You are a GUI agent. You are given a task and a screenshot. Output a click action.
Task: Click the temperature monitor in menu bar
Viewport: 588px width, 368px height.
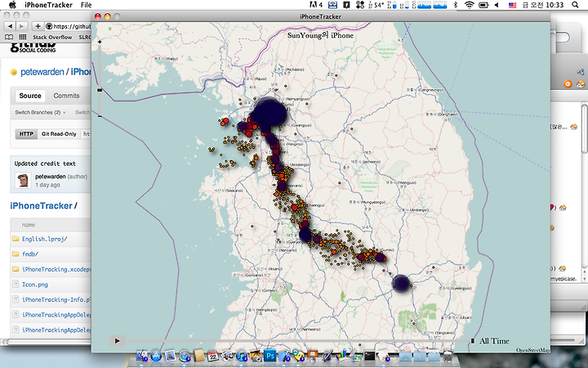tap(376, 5)
